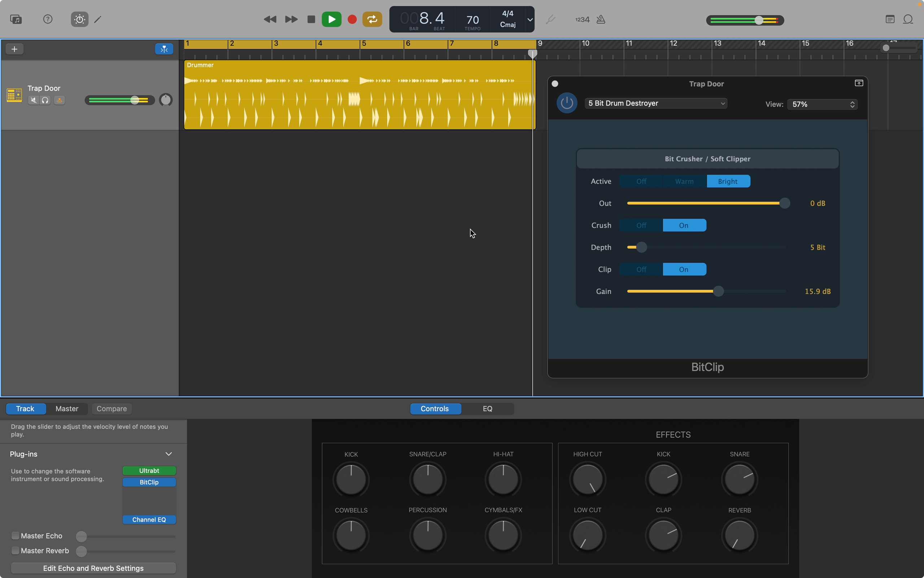Turn Crush On
This screenshot has height=578, width=924.
coord(684,225)
